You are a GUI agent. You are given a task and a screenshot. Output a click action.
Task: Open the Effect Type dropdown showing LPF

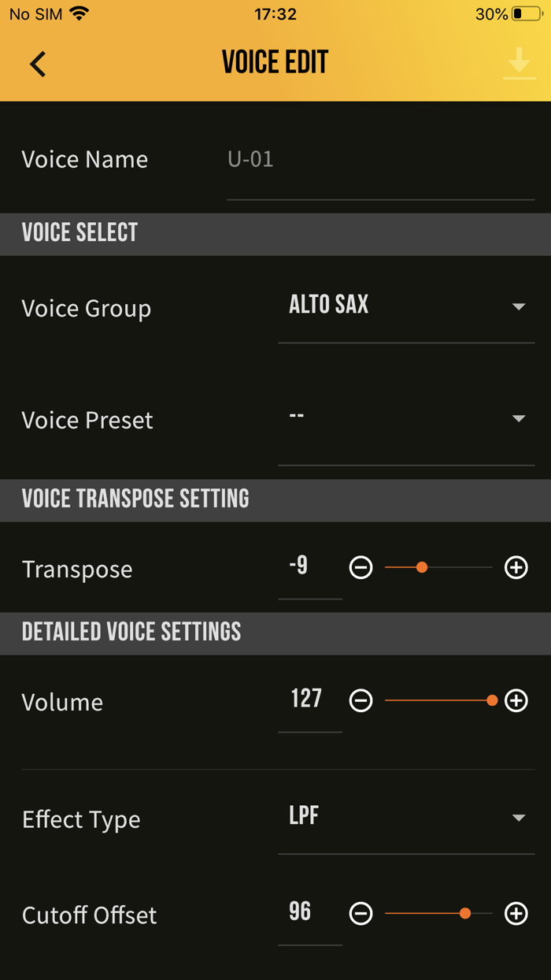point(406,819)
